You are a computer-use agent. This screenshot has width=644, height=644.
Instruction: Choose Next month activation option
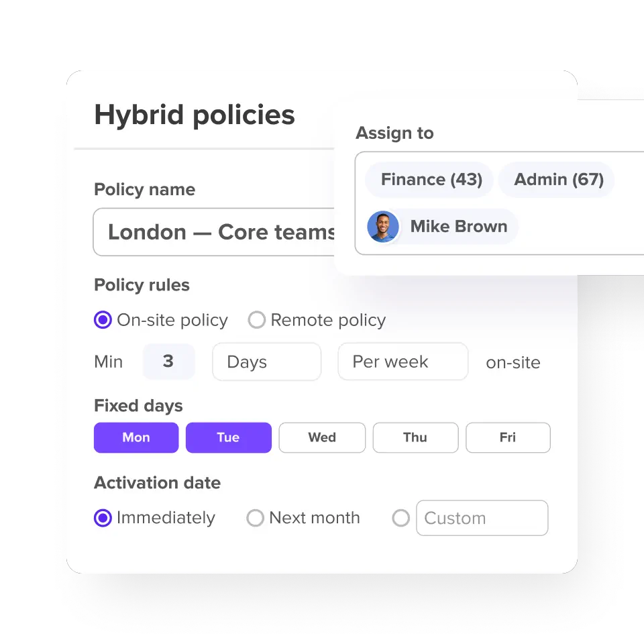click(x=255, y=518)
